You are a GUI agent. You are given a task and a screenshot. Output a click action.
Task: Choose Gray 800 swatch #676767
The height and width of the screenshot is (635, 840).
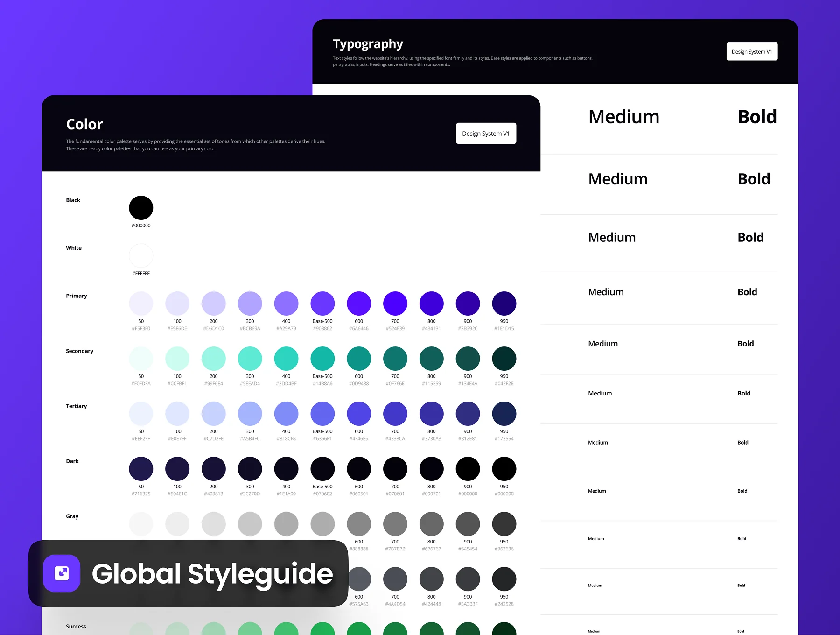(432, 524)
